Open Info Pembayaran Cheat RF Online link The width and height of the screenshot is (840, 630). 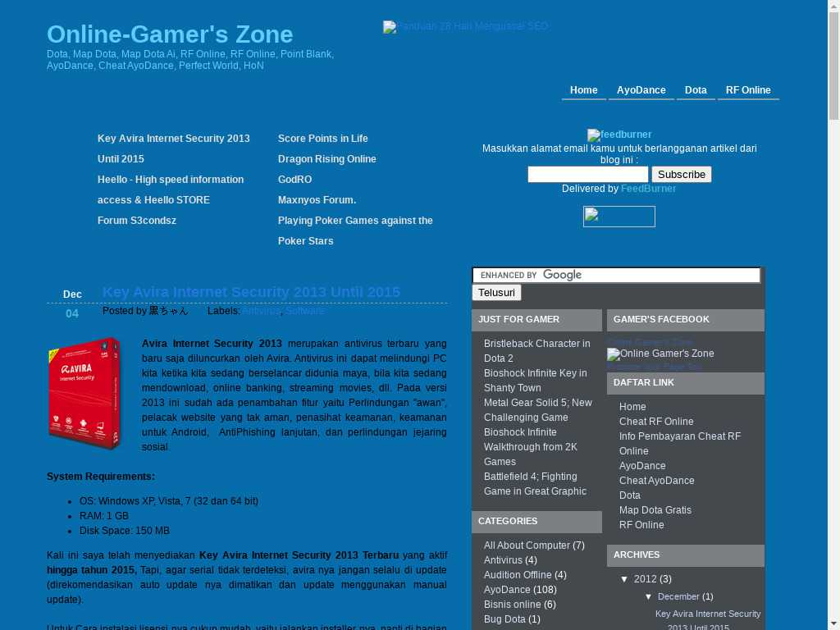tap(680, 444)
